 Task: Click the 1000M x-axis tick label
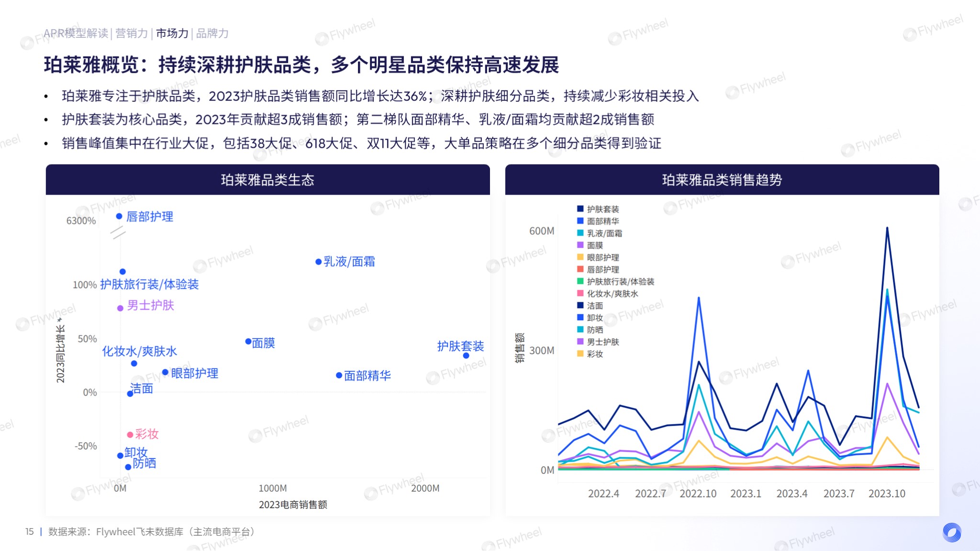(273, 488)
